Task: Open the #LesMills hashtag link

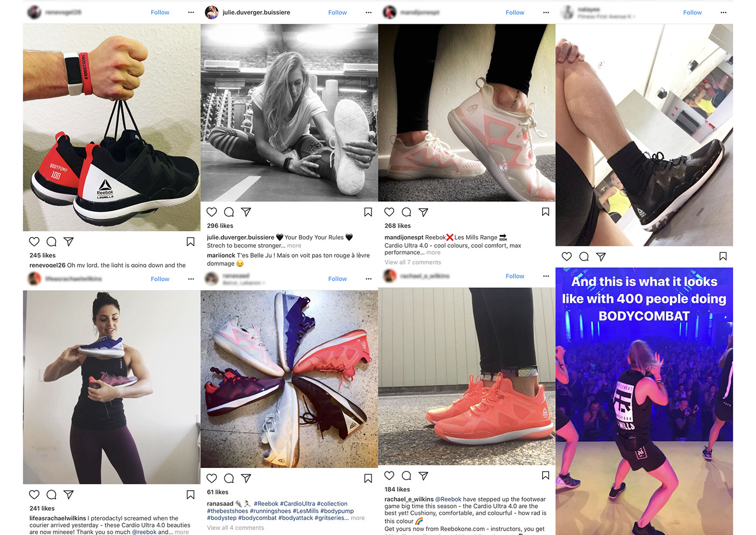Action: [x=306, y=511]
